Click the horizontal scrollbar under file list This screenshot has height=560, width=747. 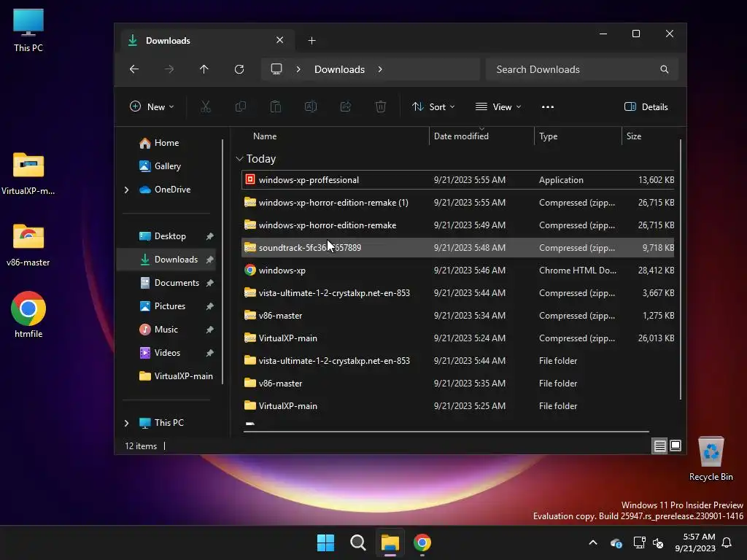coord(446,432)
